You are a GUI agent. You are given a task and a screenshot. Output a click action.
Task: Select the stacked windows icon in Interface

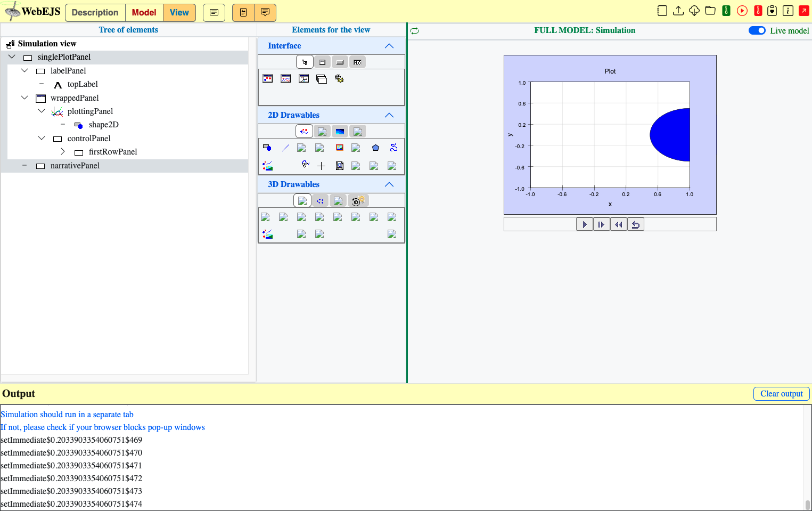[x=321, y=79]
